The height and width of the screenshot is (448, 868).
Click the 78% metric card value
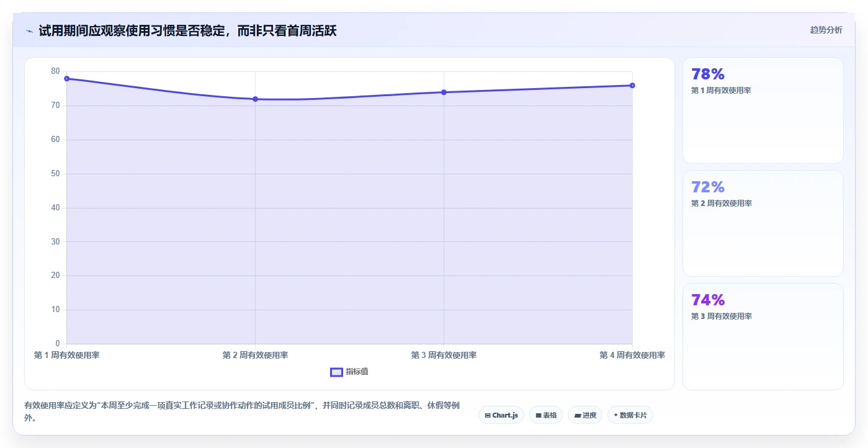708,74
